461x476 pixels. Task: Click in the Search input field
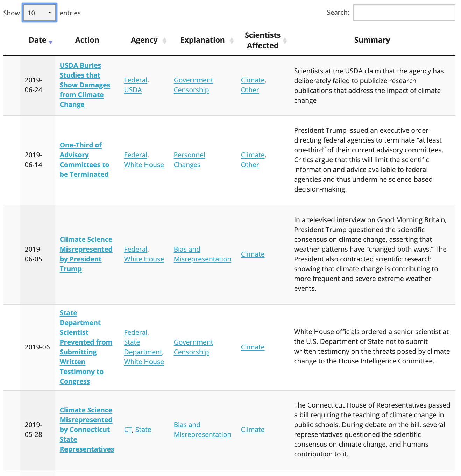coord(404,13)
